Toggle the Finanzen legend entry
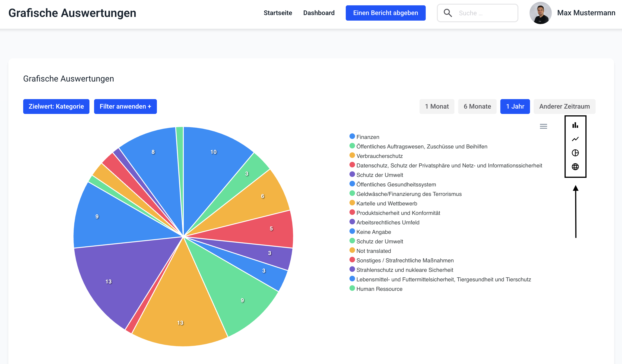Screen dimensions: 622x364 tap(368, 137)
